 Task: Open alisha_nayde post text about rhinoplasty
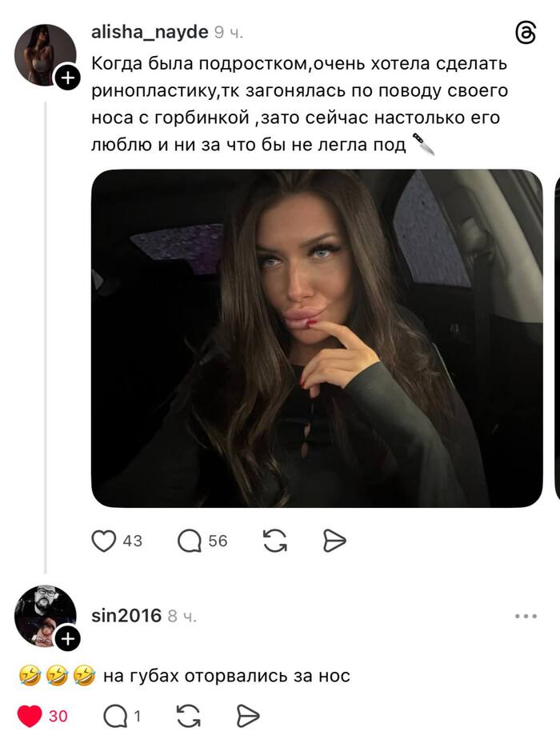tap(300, 104)
